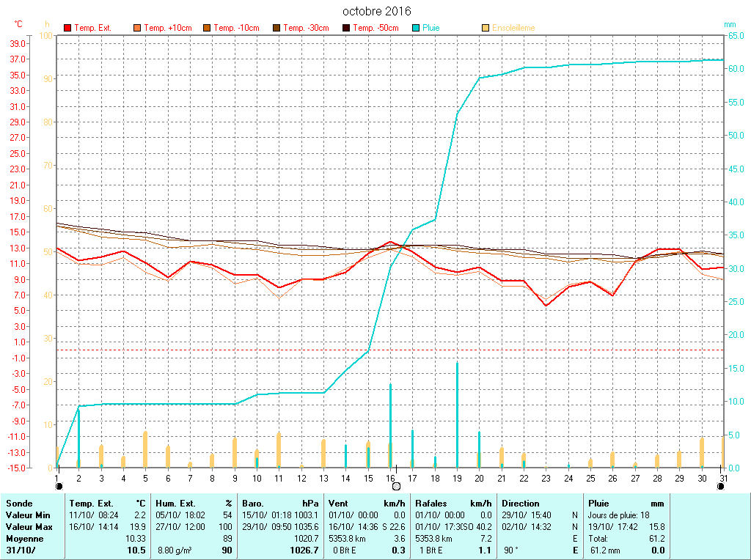
Task: Click the Temp. -50cm legend label
Action: [x=375, y=28]
